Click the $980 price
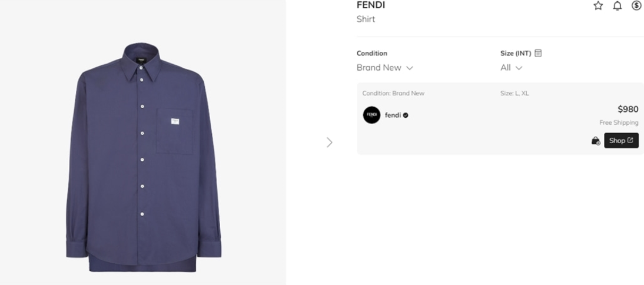 tap(628, 109)
